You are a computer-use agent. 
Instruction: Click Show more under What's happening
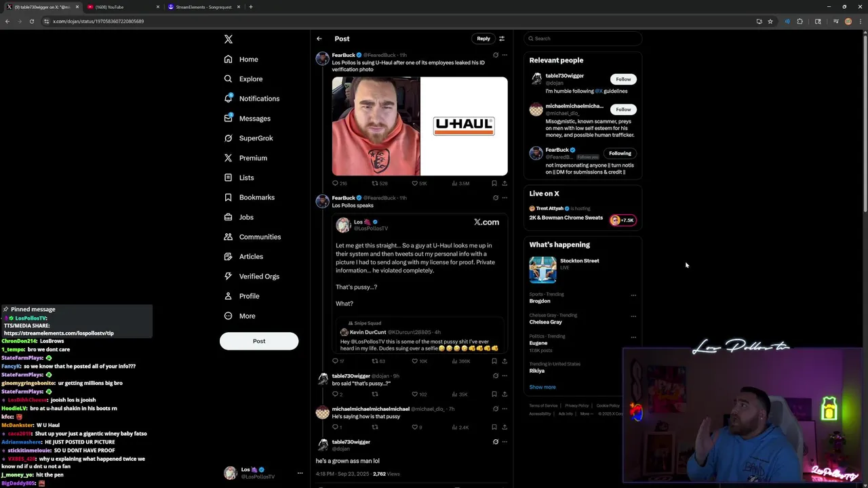[x=542, y=387]
